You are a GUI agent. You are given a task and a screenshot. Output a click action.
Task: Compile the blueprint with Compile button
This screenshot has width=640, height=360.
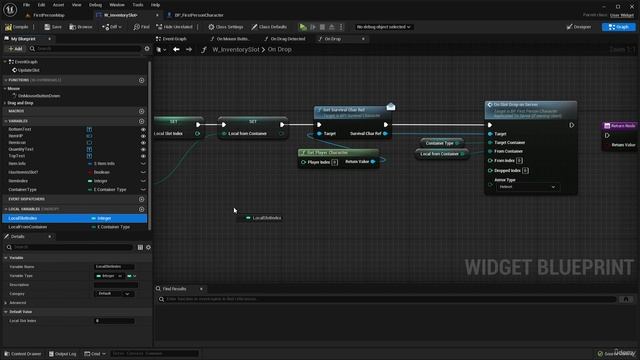coord(17,27)
